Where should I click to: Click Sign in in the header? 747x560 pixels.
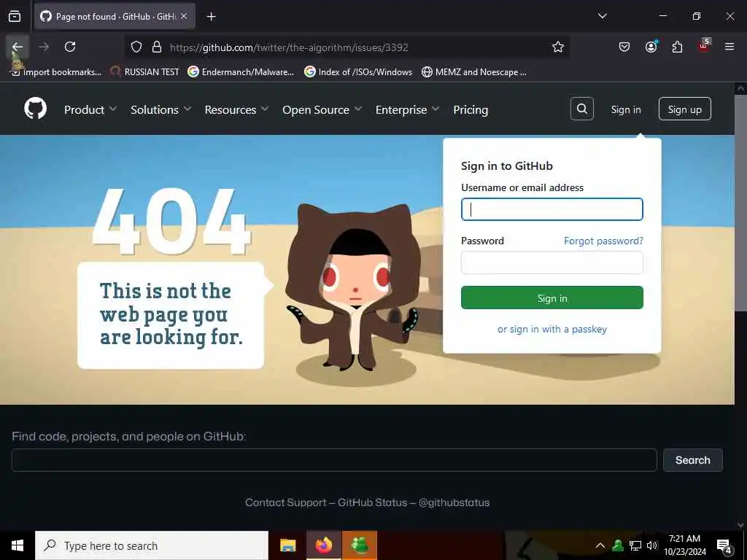625,109
